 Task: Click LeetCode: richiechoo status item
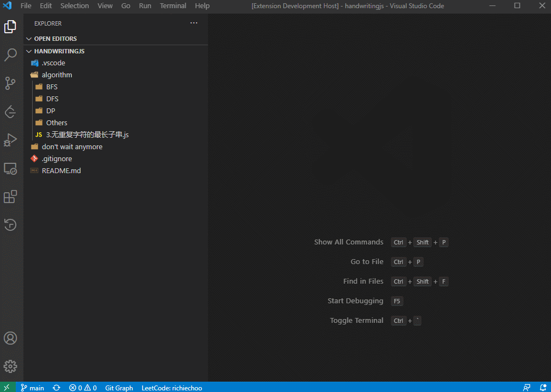click(x=172, y=388)
